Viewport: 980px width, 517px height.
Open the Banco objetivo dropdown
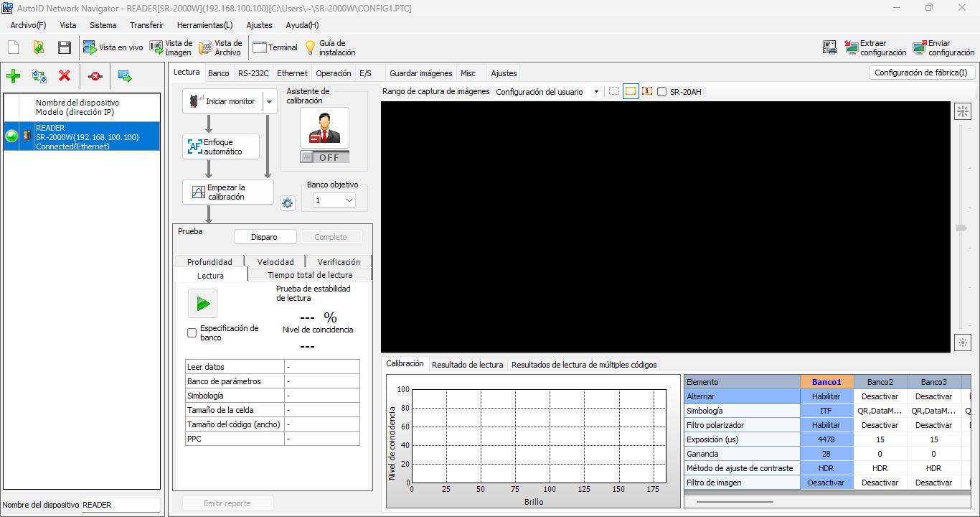334,200
